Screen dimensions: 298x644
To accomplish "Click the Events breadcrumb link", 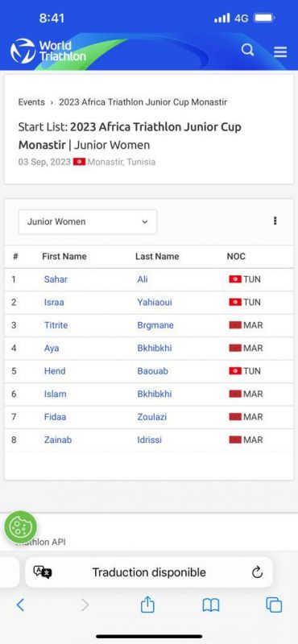I will tap(31, 102).
